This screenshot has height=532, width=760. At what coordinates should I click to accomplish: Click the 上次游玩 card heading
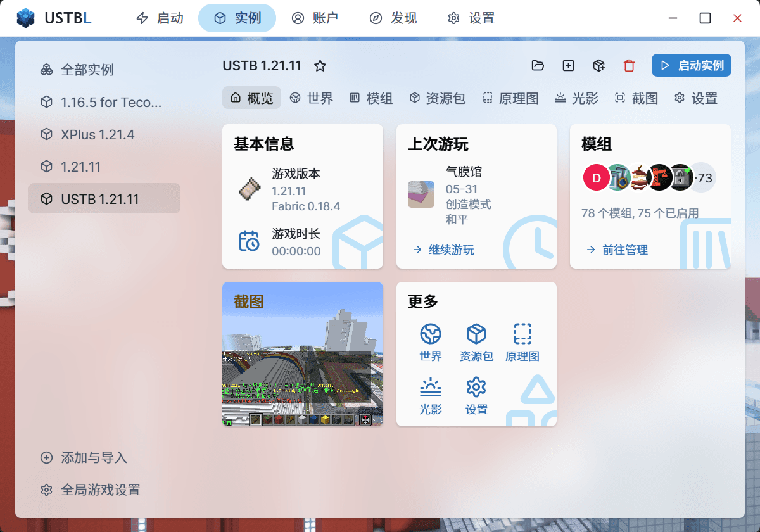coord(438,144)
